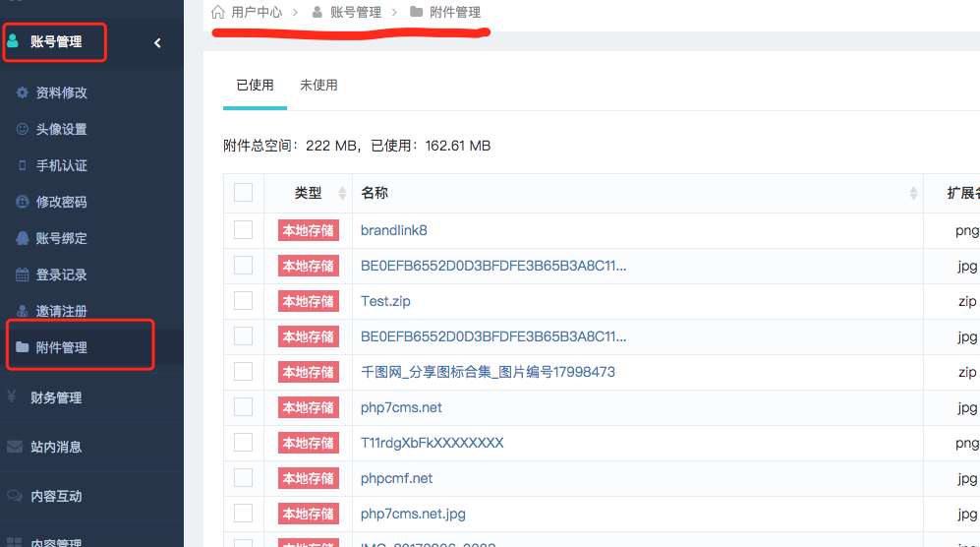Click the smiley icon beside 头像设置
The height and width of the screenshot is (547, 980).
[x=22, y=129]
